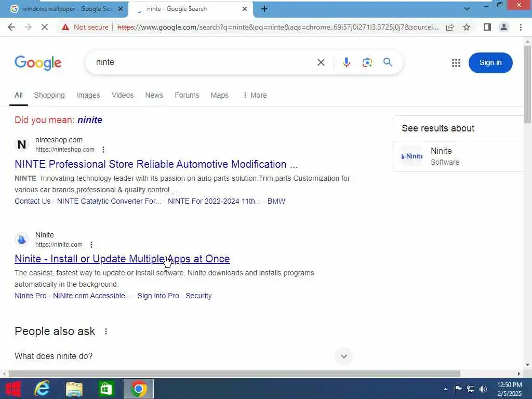Open the Chrome profile avatar
Screen dimensions: 532x399
click(x=504, y=27)
